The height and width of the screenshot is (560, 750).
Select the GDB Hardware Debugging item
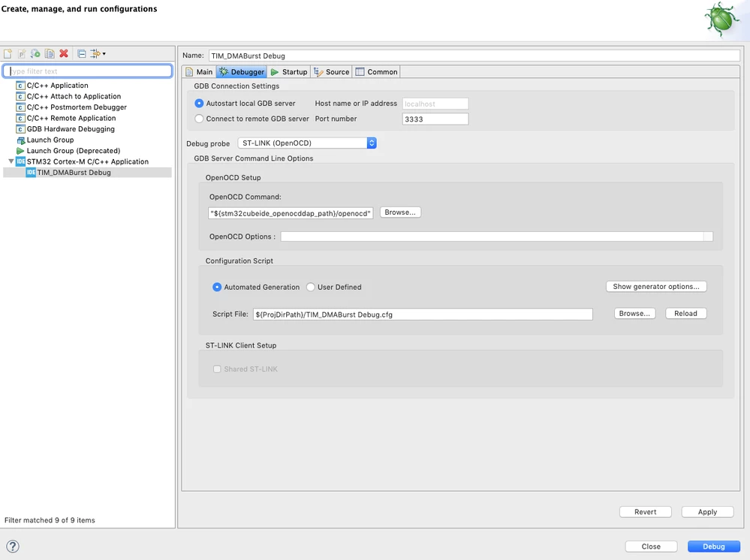click(x=71, y=129)
